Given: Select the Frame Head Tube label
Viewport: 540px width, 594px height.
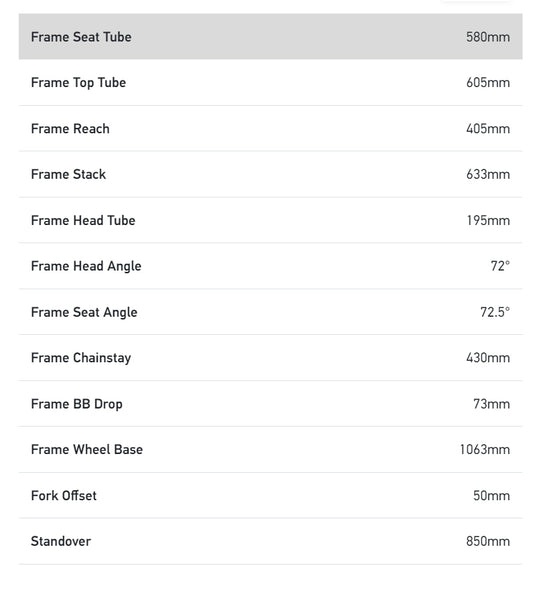Looking at the screenshot, I should (x=83, y=220).
